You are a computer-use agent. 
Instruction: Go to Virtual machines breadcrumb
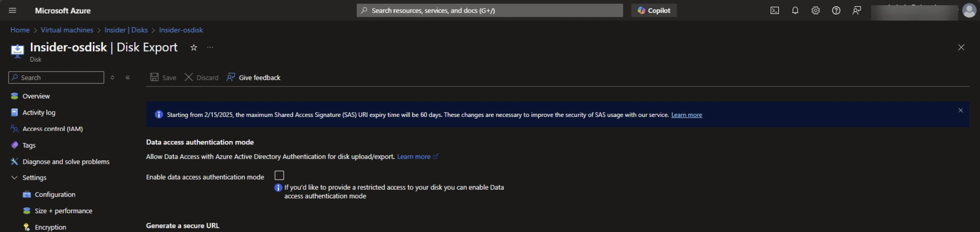pyautogui.click(x=67, y=30)
